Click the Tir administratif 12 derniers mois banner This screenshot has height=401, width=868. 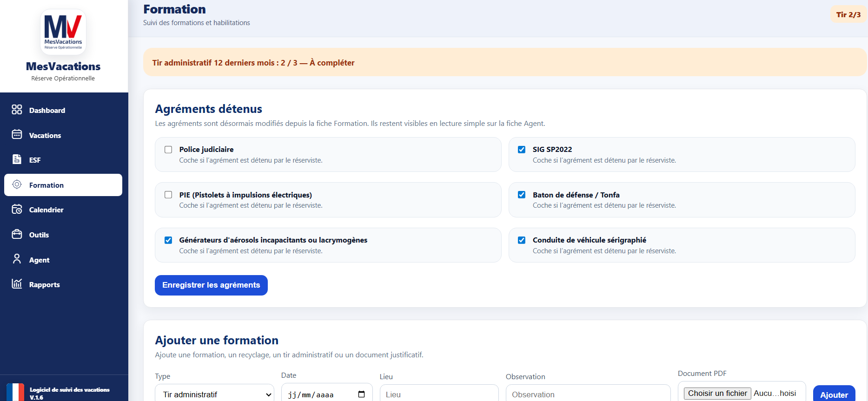(505, 62)
